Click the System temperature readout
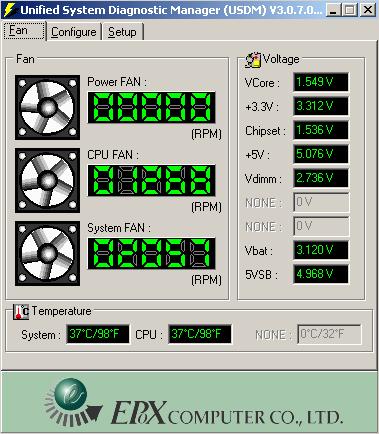 (x=98, y=334)
